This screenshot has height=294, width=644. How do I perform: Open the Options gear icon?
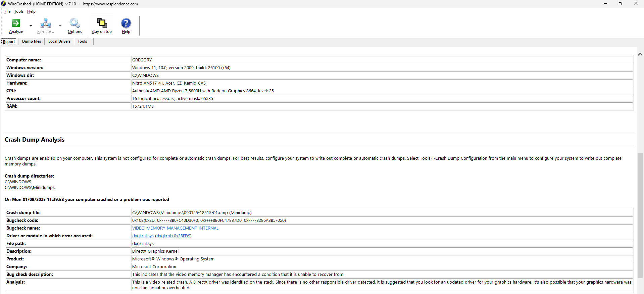click(x=75, y=23)
